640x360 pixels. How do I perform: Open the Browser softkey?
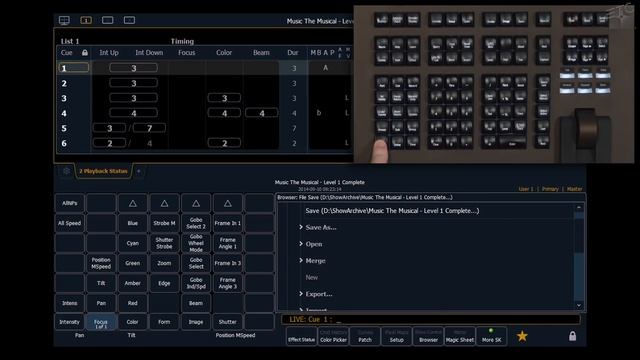(x=428, y=336)
